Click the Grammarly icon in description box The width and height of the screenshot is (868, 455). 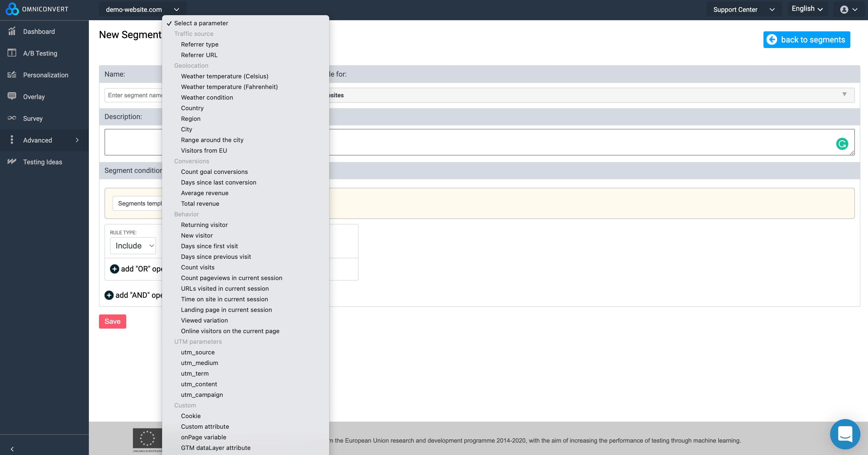(x=842, y=144)
